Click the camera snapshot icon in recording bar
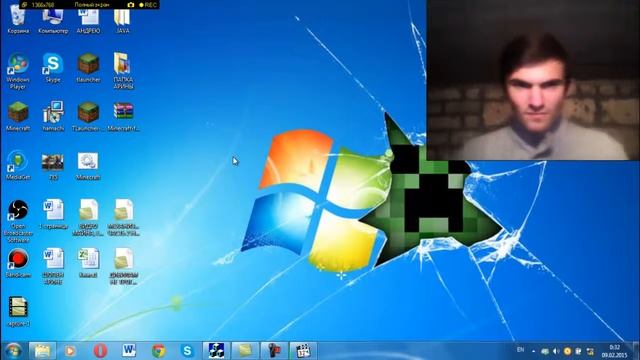This screenshot has width=640, height=360. pos(131,5)
